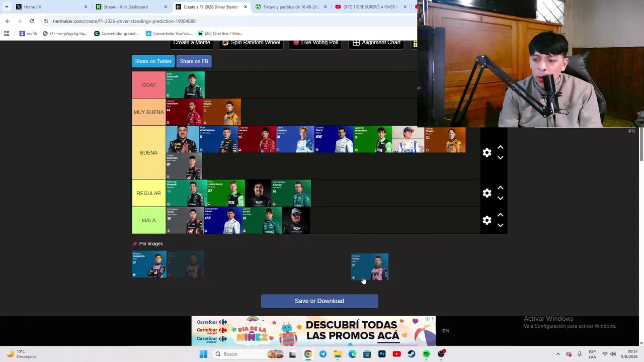Click Save or Download button
The height and width of the screenshot is (362, 644).
coord(319,301)
